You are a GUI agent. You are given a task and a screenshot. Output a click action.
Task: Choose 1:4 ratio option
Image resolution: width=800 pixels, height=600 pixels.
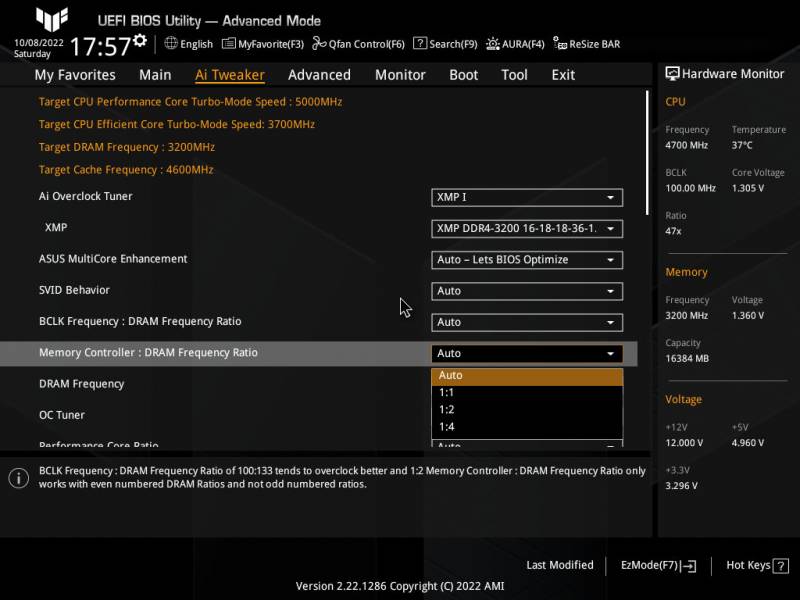(x=527, y=427)
